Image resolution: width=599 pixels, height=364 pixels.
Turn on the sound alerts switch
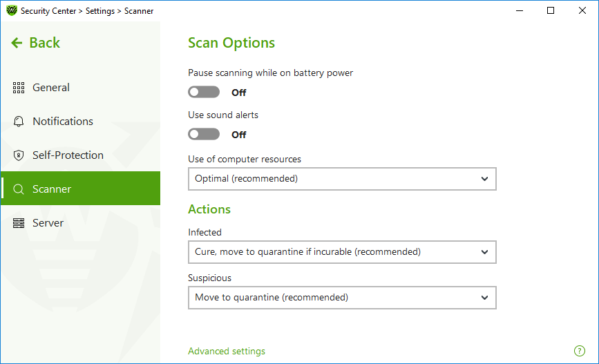(x=204, y=134)
